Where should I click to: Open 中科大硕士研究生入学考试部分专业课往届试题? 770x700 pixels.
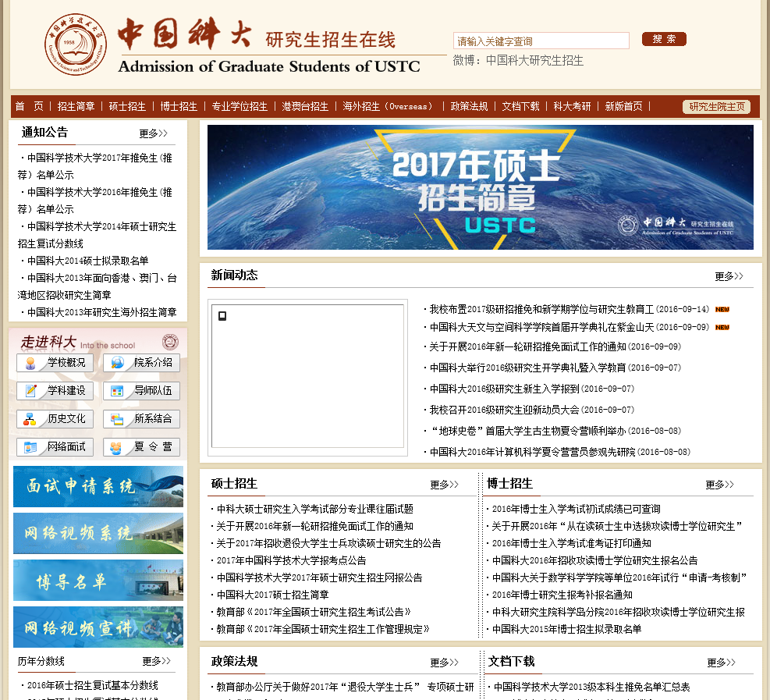pyautogui.click(x=314, y=510)
